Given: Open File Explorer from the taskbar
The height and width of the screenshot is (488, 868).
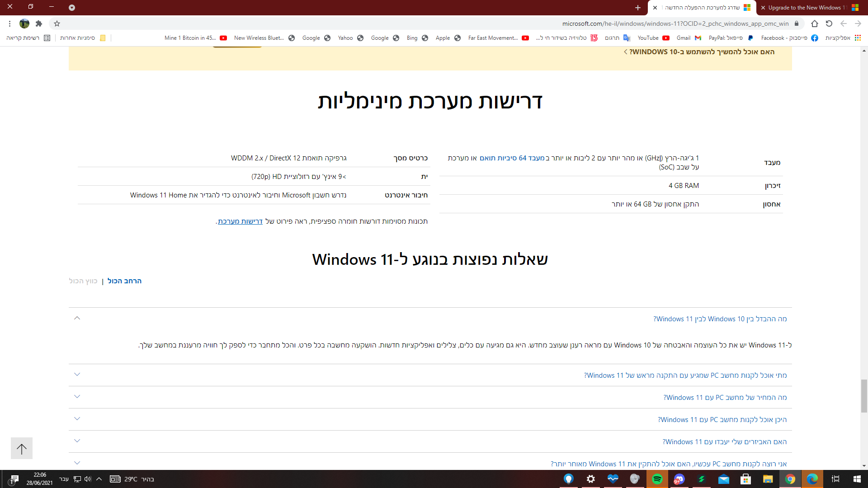Looking at the screenshot, I should click(x=768, y=479).
